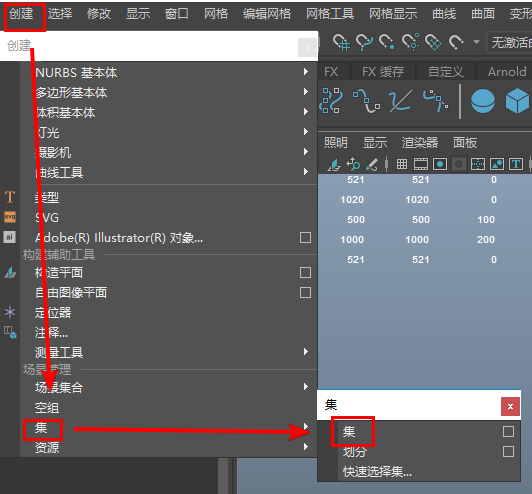532x494 pixels.
Task: Open the 网格工具 menu
Action: coord(330,14)
